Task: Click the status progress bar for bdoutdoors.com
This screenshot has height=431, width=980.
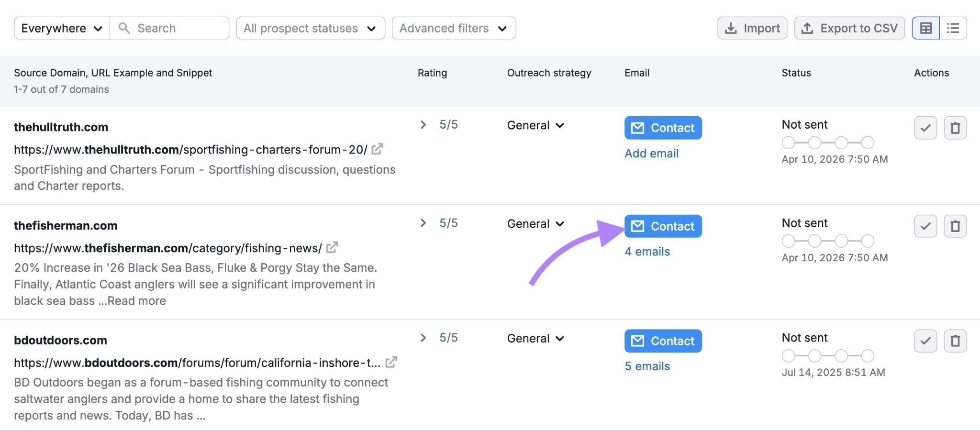Action: pyautogui.click(x=827, y=356)
